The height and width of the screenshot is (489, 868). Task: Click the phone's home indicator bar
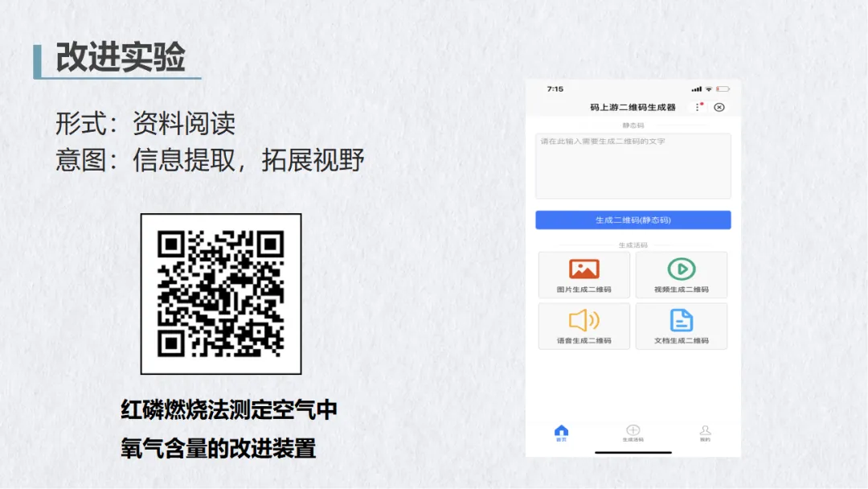(633, 453)
